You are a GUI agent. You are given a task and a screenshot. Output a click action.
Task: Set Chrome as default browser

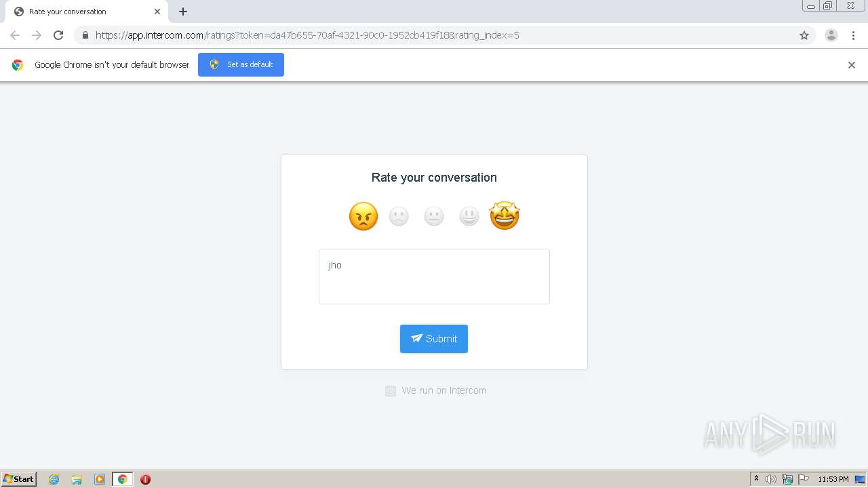241,64
